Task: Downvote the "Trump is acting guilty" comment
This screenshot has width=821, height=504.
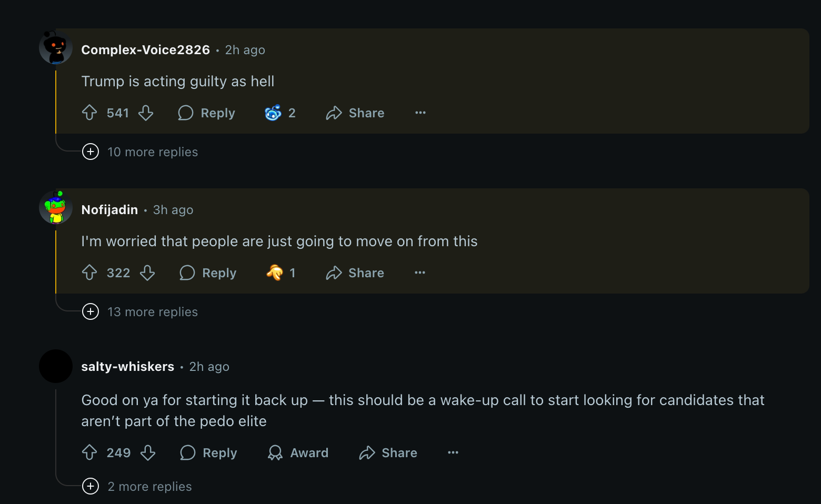Action: pos(146,113)
